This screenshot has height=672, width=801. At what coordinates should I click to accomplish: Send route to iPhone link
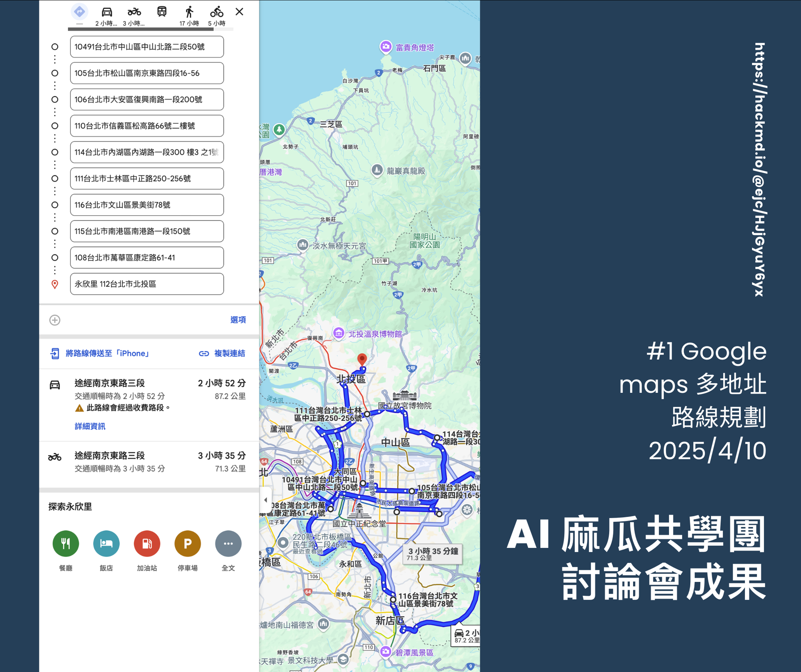pos(107,353)
